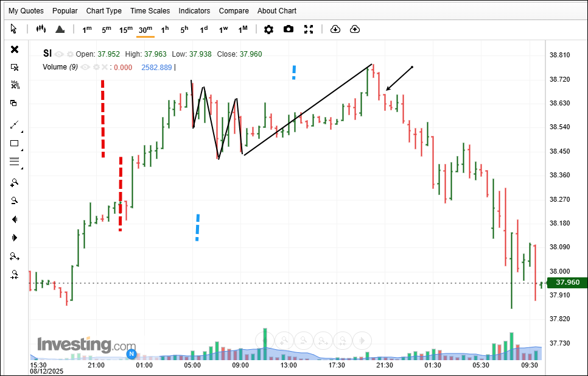Image resolution: width=588 pixels, height=376 pixels.
Task: Click the 38.810 price axis label
Action: point(559,55)
